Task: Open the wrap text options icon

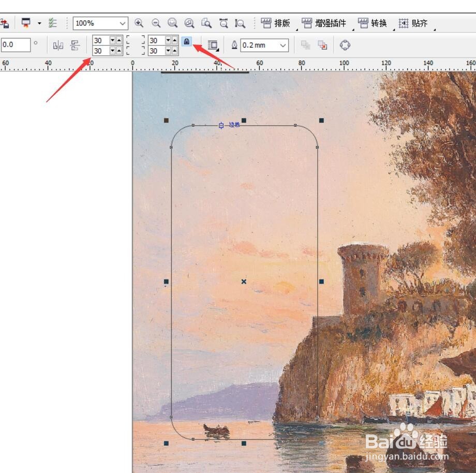Action: click(x=213, y=46)
